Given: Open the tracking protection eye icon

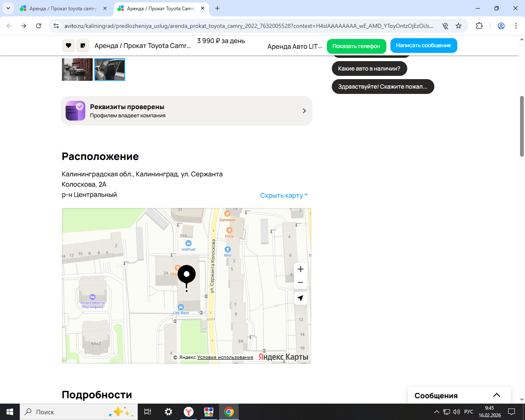Looking at the screenshot, I should coord(445,26).
